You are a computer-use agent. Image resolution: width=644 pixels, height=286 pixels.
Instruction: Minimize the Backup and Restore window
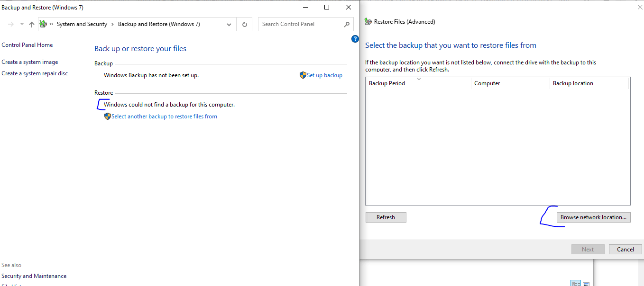[305, 7]
